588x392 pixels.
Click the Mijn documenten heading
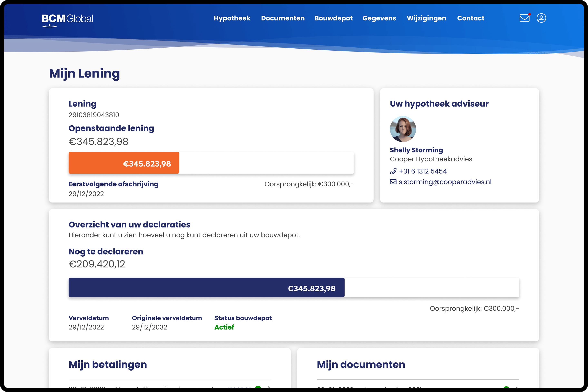pos(361,364)
